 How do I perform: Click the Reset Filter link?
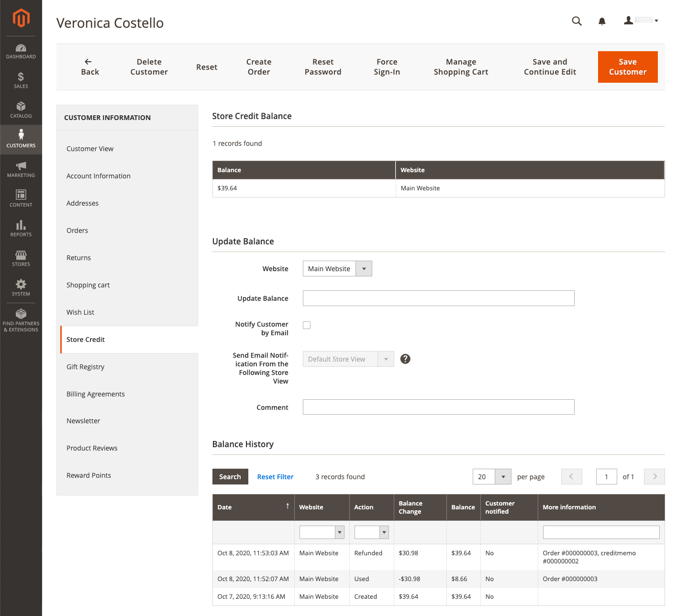(x=275, y=477)
